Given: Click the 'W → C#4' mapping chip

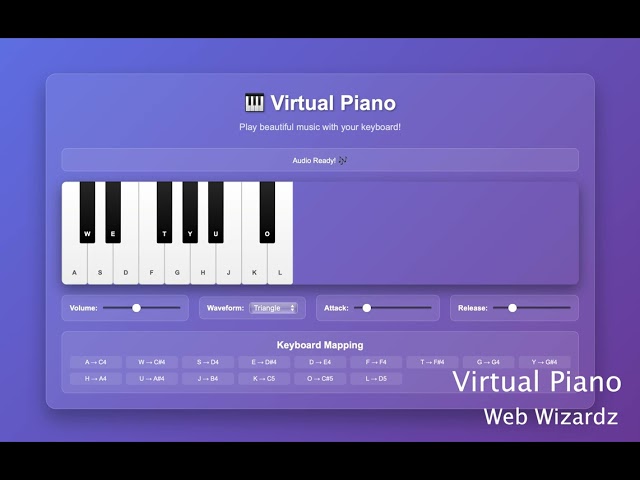Looking at the screenshot, I should [x=151, y=362].
